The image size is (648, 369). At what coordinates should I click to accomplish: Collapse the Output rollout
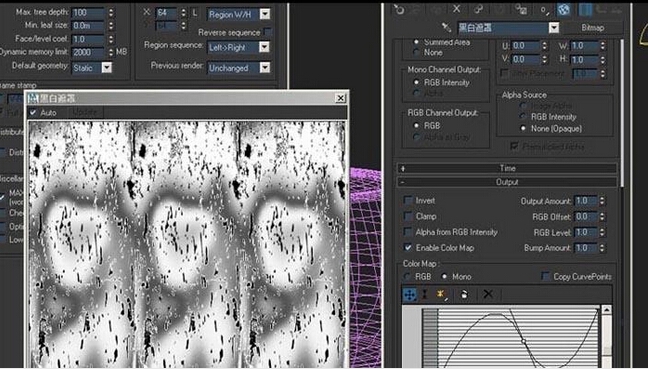[507, 182]
